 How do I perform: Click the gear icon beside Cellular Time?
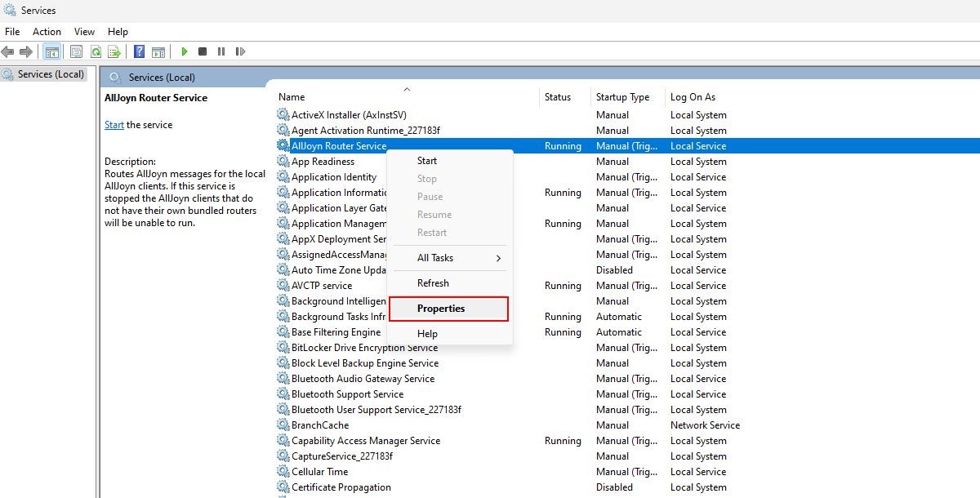(x=283, y=472)
